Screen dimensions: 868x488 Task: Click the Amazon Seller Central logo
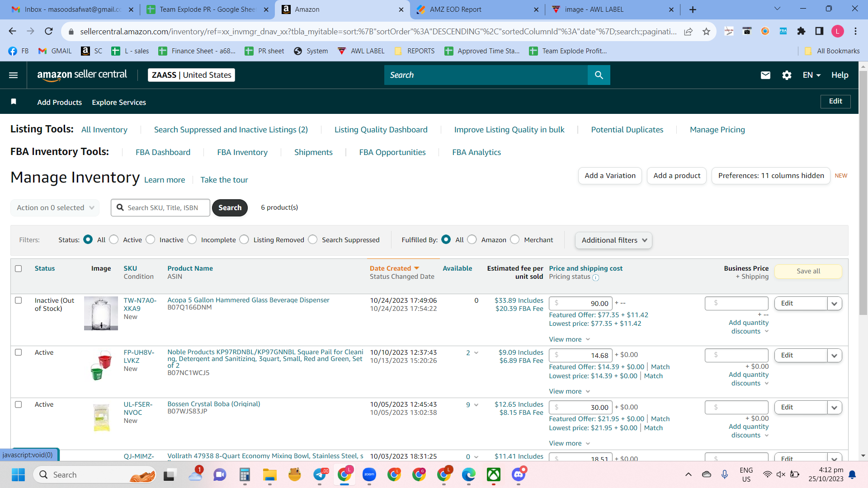pyautogui.click(x=82, y=75)
